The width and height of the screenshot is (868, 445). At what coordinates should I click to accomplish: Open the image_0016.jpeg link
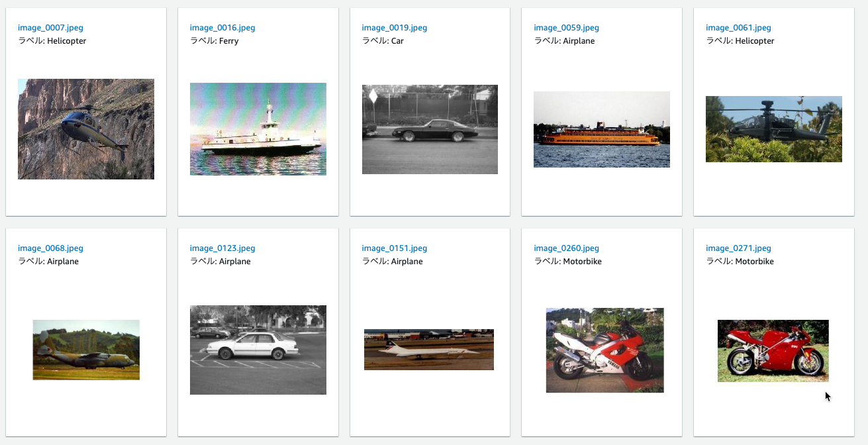click(x=222, y=28)
